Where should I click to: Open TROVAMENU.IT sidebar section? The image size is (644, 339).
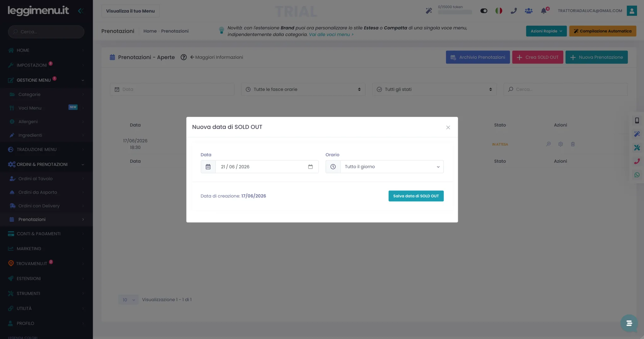point(46,264)
